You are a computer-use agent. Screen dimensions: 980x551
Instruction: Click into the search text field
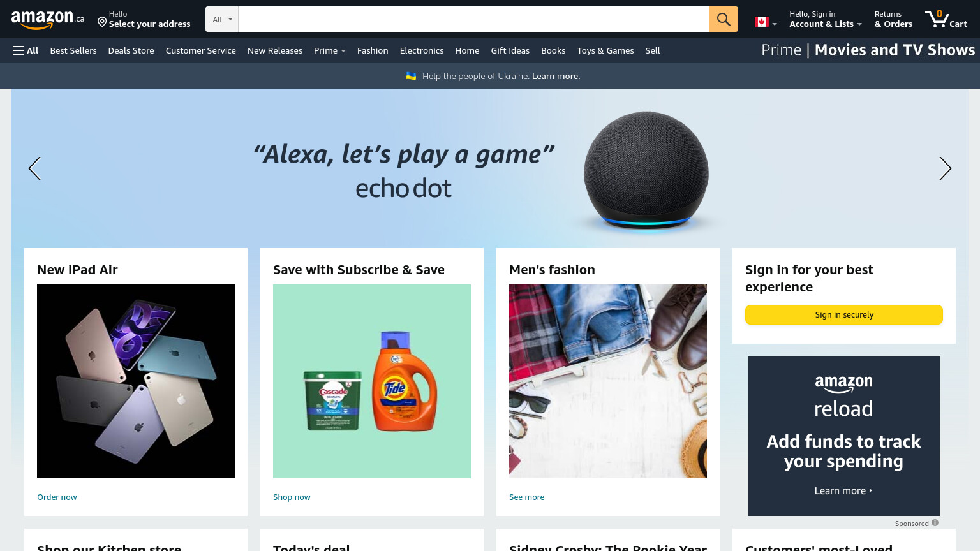(x=473, y=19)
